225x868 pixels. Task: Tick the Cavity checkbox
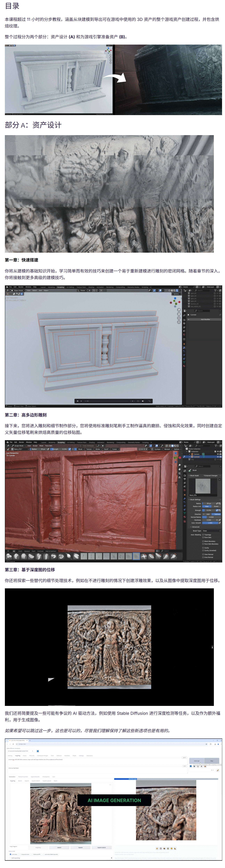coord(203,548)
